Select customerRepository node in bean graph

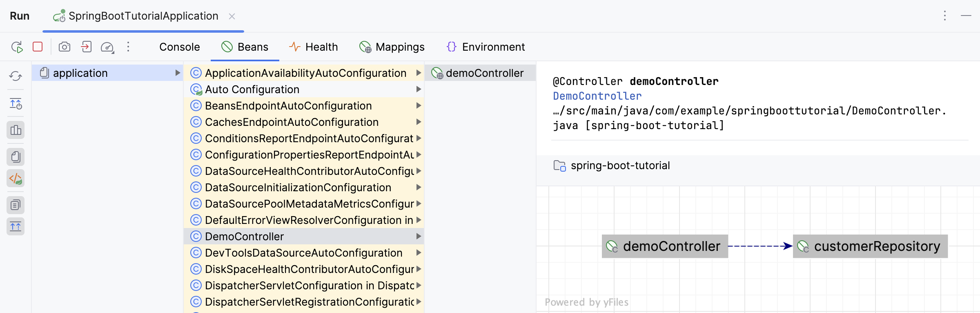pyautogui.click(x=870, y=246)
